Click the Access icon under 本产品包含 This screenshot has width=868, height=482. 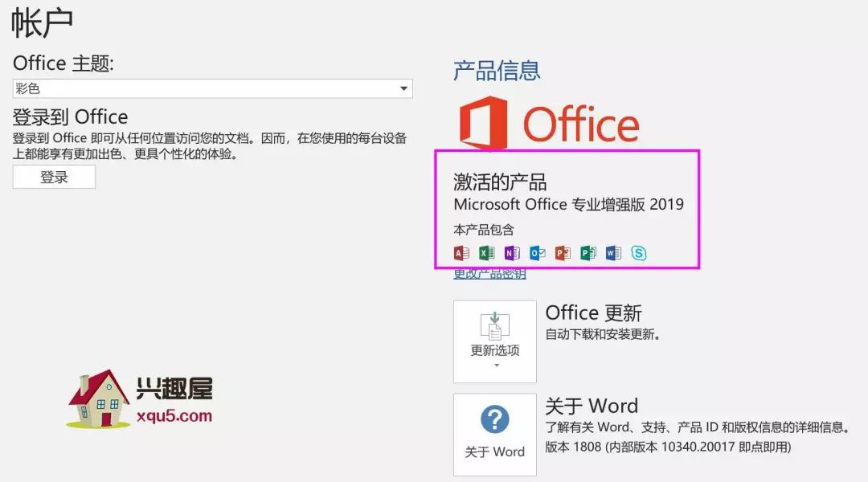click(x=461, y=253)
